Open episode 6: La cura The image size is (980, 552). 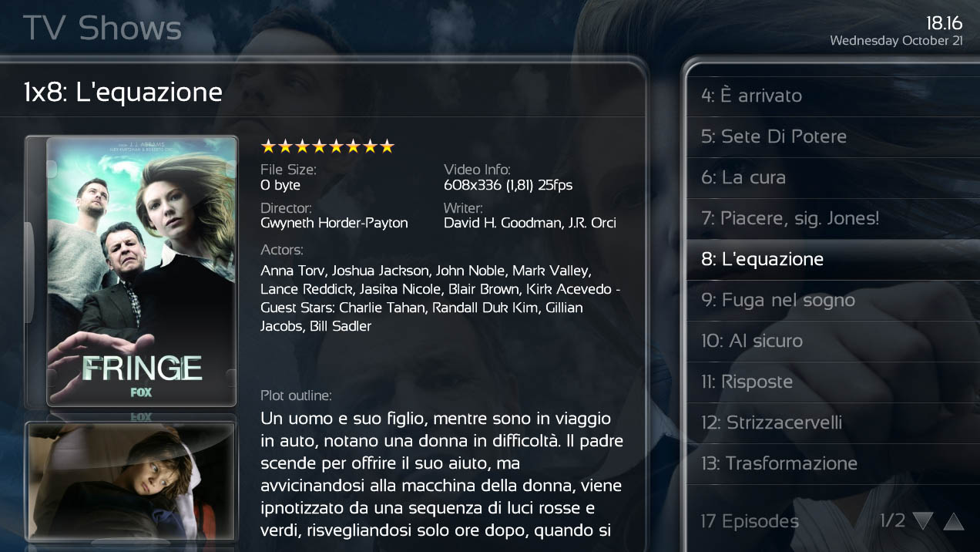pyautogui.click(x=832, y=177)
